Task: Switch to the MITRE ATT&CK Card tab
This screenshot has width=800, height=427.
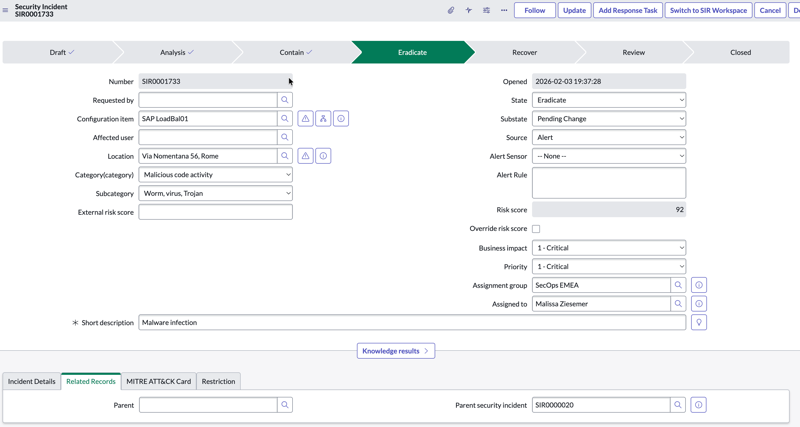Action: (159, 381)
